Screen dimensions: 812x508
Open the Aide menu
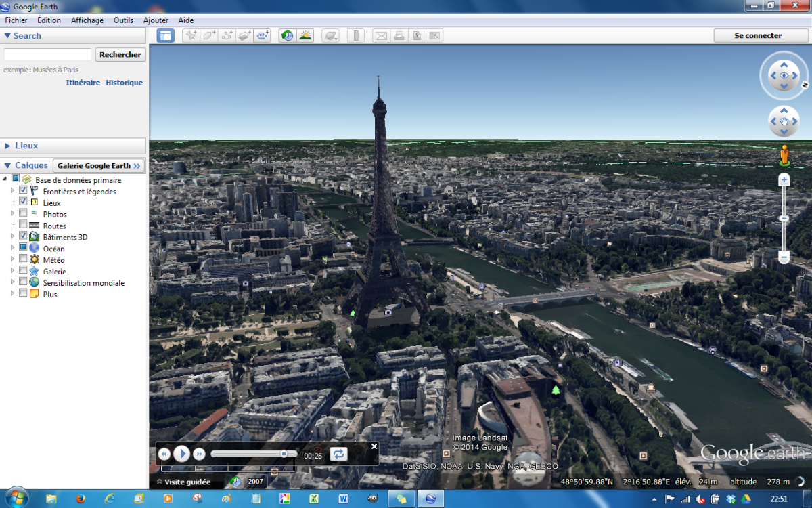186,20
